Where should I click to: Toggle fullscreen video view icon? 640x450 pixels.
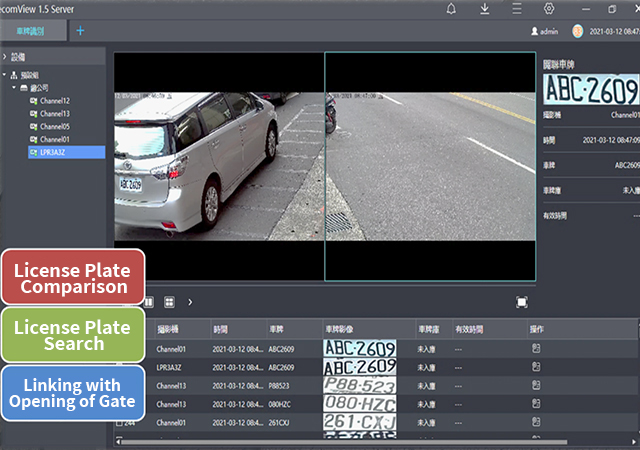[x=522, y=302]
